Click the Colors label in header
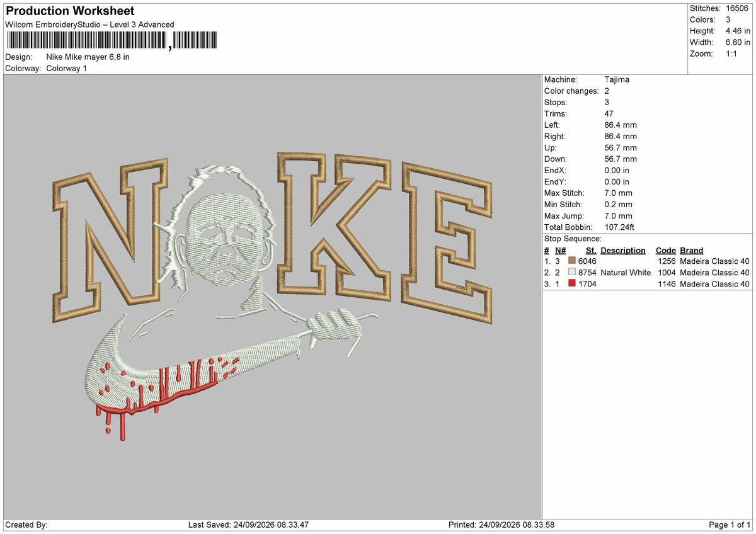756x534 pixels. [x=703, y=20]
